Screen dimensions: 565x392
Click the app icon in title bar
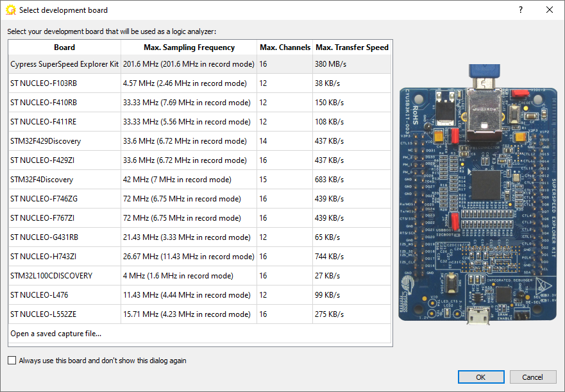pos(10,10)
